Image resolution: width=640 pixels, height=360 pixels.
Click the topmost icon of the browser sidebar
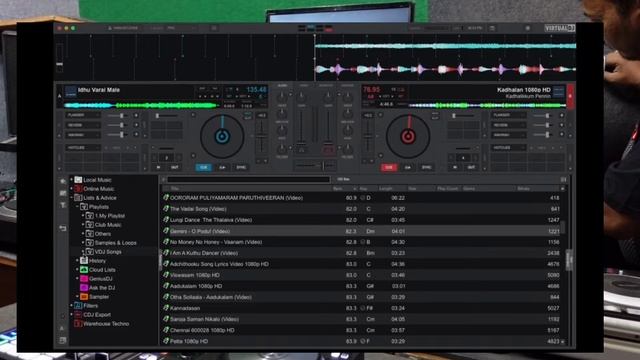[62, 181]
